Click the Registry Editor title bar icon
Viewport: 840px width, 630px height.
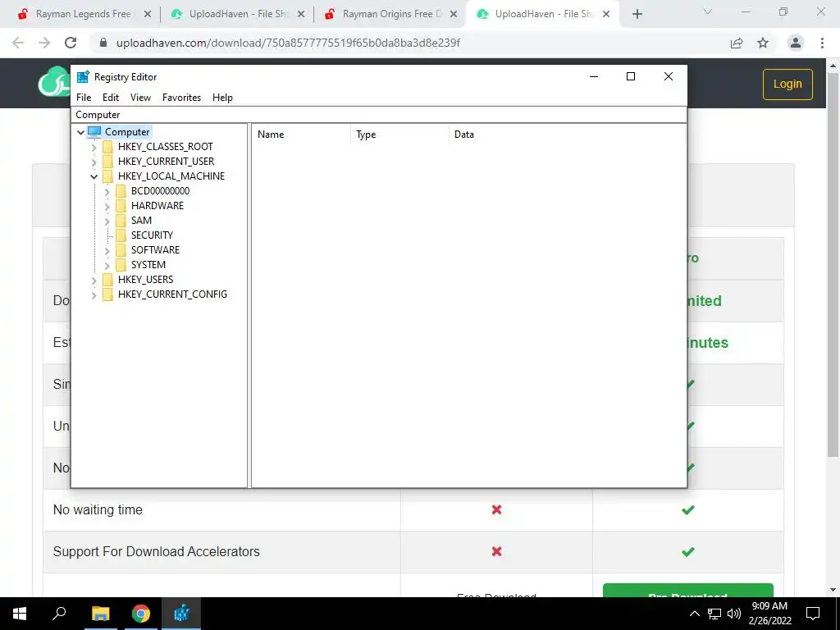(83, 76)
